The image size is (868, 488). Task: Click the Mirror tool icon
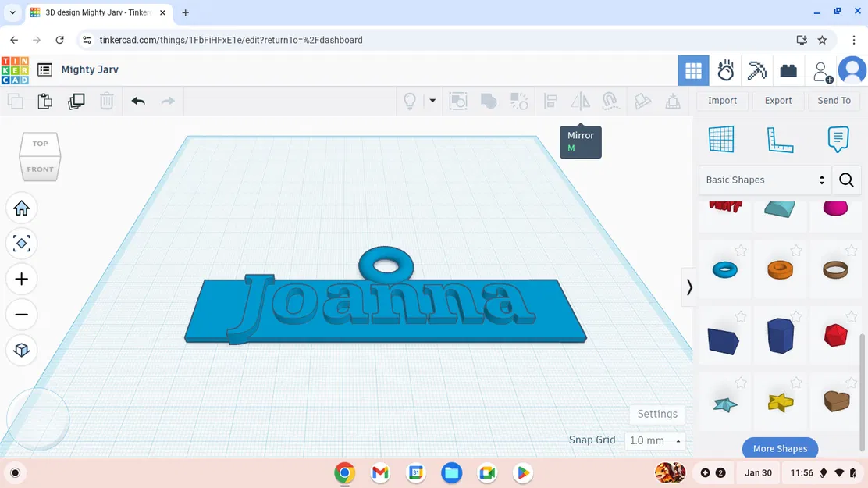pyautogui.click(x=581, y=101)
